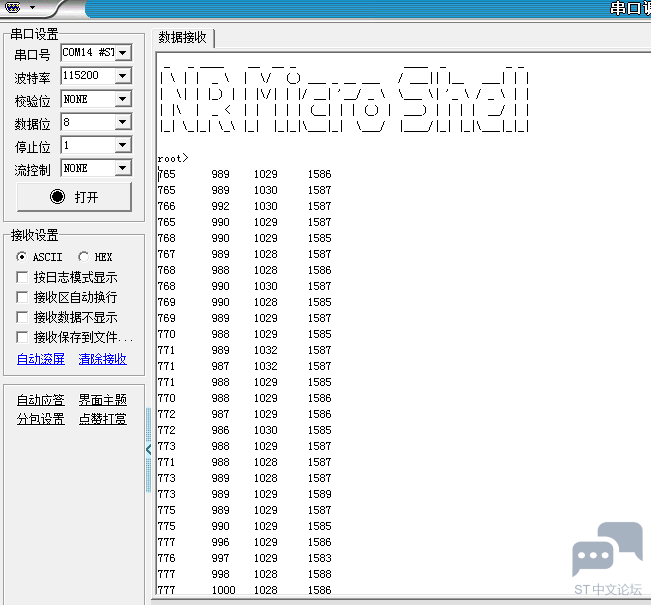The width and height of the screenshot is (651, 605).
Task: Switch to the 数据接收 tab
Action: tap(183, 37)
